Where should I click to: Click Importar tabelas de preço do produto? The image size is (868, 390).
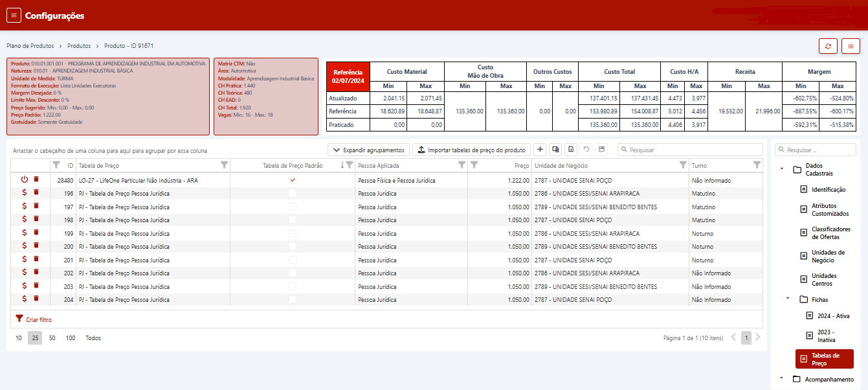click(x=471, y=150)
